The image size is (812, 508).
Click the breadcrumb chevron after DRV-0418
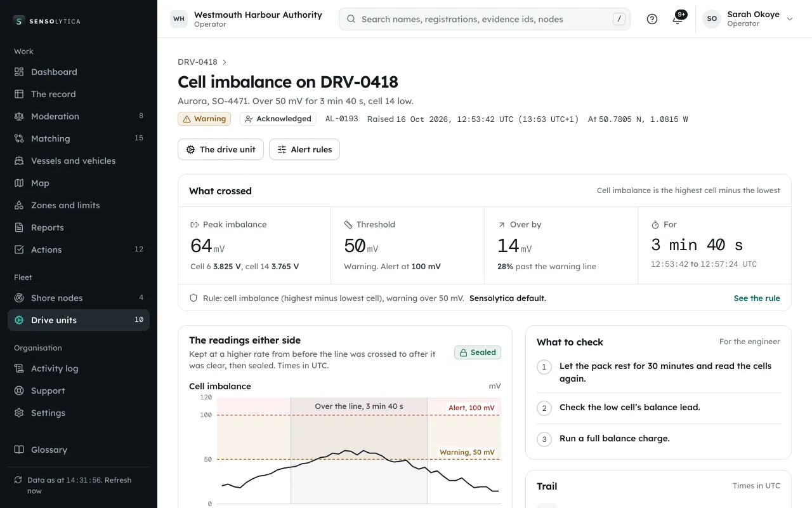pyautogui.click(x=225, y=62)
